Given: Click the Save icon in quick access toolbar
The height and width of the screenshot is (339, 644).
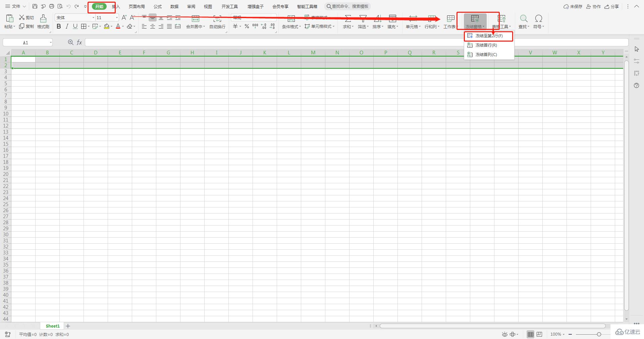Looking at the screenshot, I should pyautogui.click(x=35, y=6).
